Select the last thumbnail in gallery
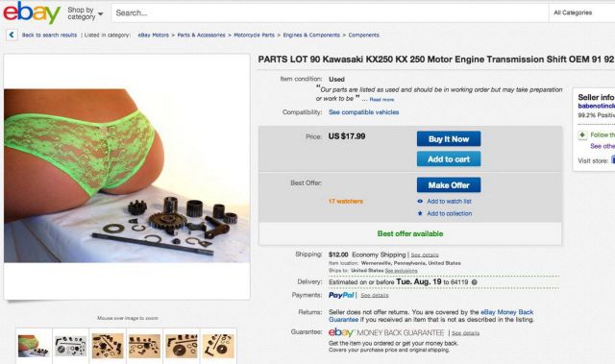Screen dimensions: 615x364 (218, 346)
